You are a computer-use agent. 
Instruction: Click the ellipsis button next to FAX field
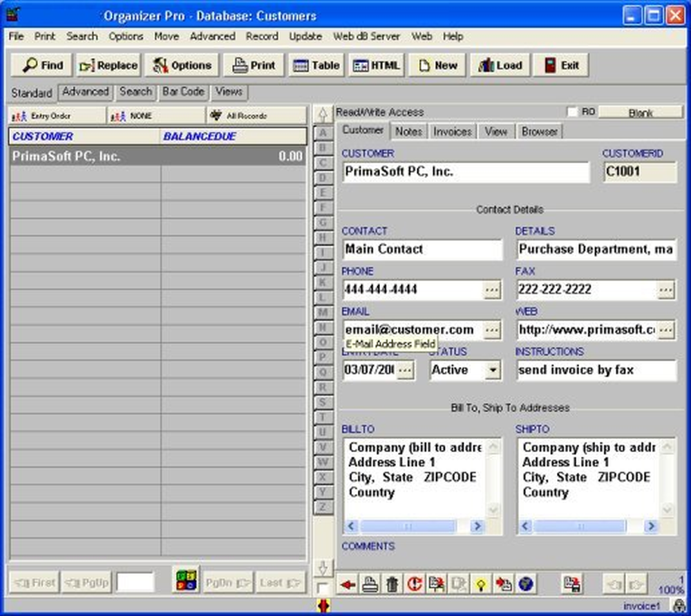pos(666,290)
